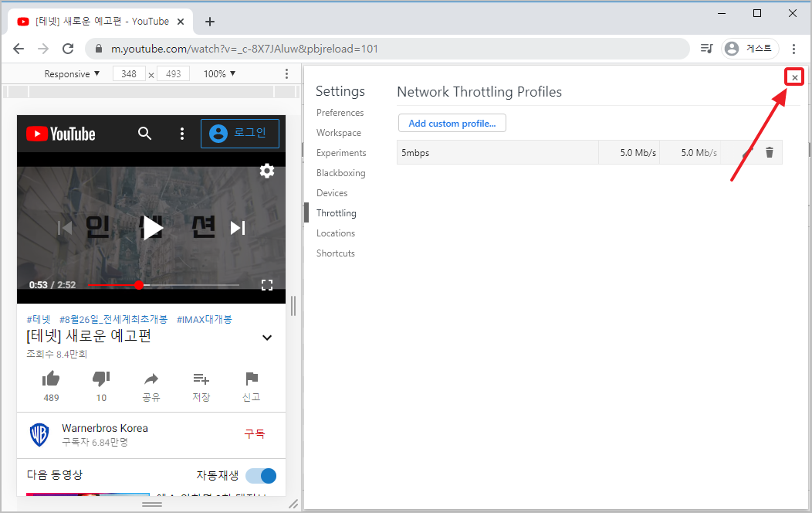
Task: Go to previous video
Action: click(65, 227)
